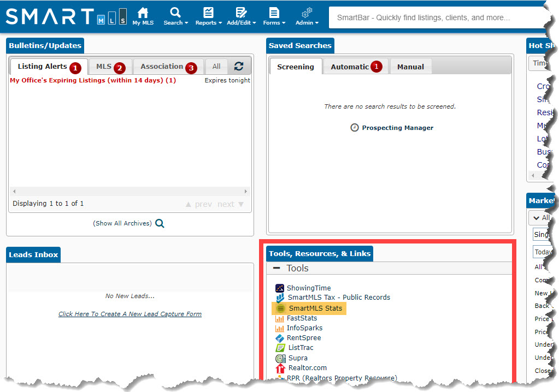This screenshot has width=559, height=392.
Task: Select the Automatic saved searches tab
Action: pyautogui.click(x=350, y=67)
